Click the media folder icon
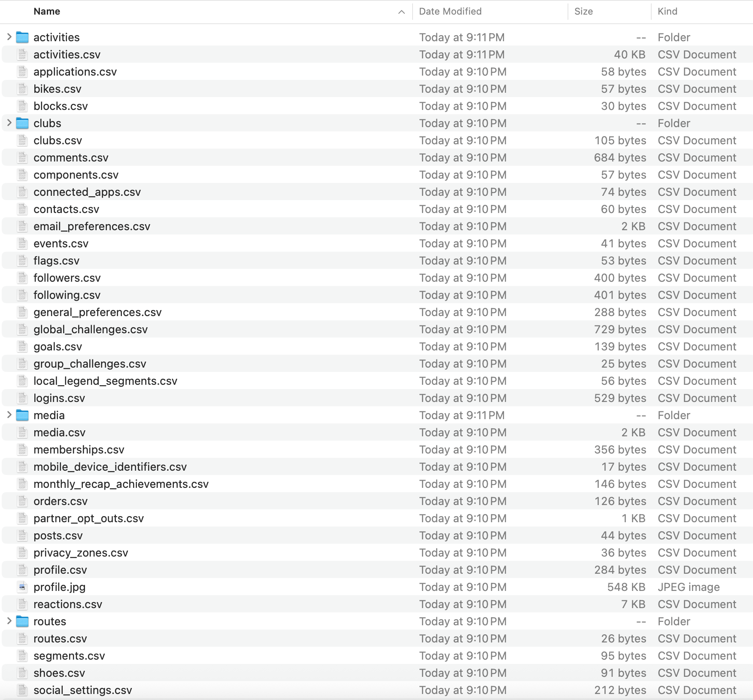The width and height of the screenshot is (753, 700). click(x=22, y=415)
